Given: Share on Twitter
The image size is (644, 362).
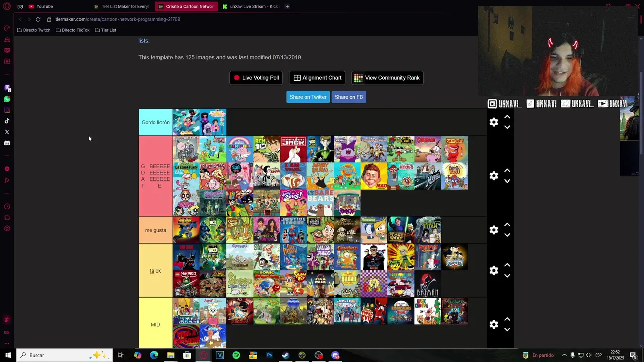Looking at the screenshot, I should click(x=308, y=97).
